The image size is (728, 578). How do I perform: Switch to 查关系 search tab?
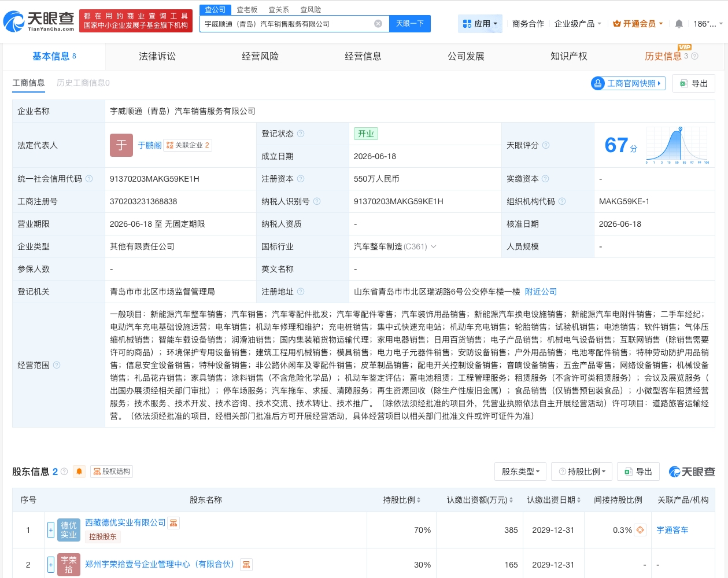pos(279,10)
